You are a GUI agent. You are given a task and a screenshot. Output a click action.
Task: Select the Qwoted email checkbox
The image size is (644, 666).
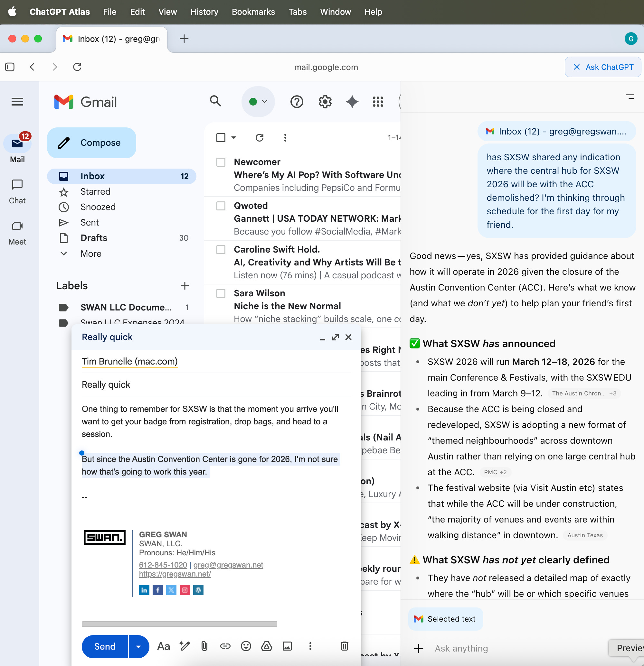221,206
